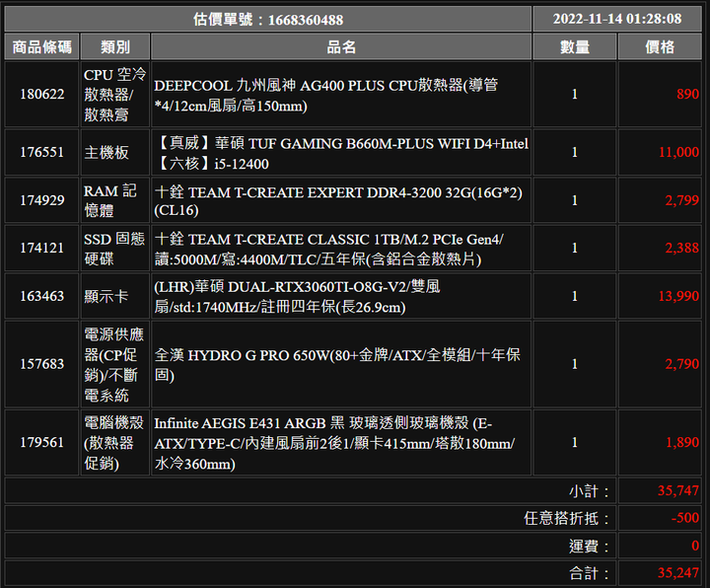Click the 運費 label
Screen dimensions: 710x588
pos(589,547)
